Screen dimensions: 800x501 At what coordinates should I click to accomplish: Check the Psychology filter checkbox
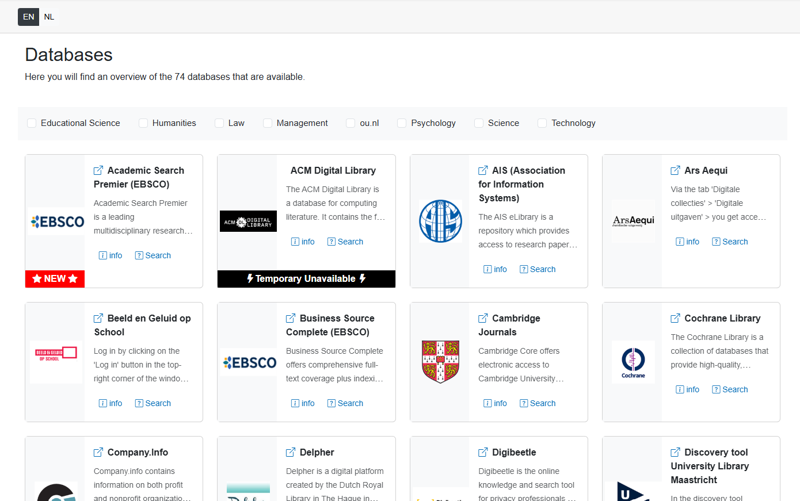pos(402,123)
